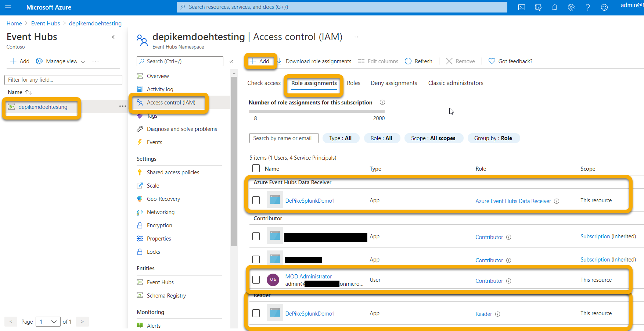The height and width of the screenshot is (331, 644).
Task: Open DePikeSplunkDemo1 in the Data Receiver group
Action: pyautogui.click(x=310, y=201)
